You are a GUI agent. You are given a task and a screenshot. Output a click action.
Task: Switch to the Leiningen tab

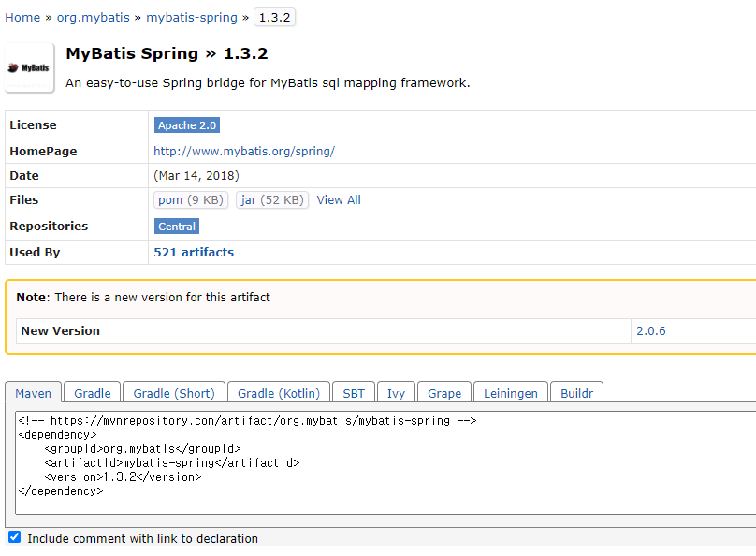coord(511,393)
